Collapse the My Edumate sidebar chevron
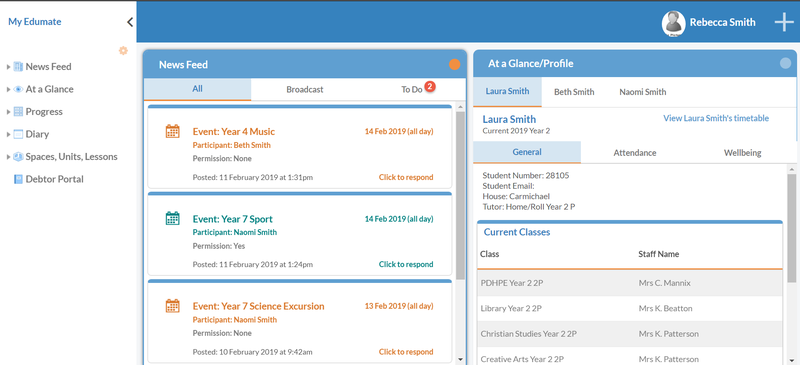The image size is (800, 365). (x=130, y=22)
